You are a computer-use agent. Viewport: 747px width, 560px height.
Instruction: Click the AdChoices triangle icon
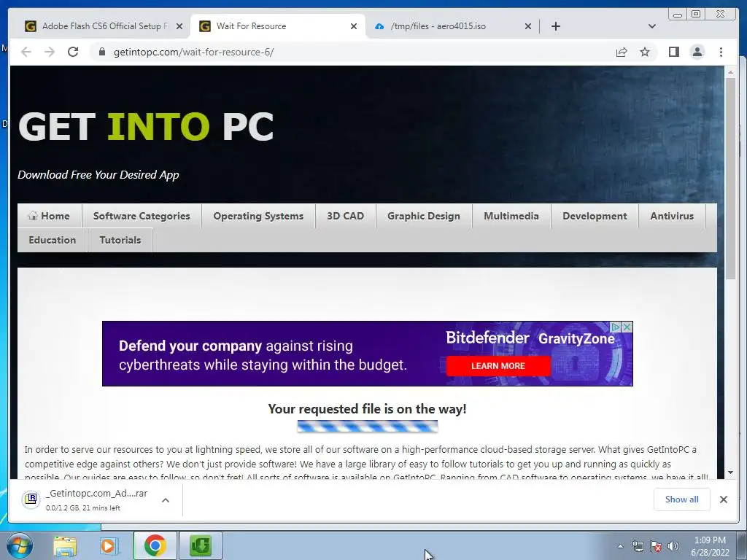point(616,327)
